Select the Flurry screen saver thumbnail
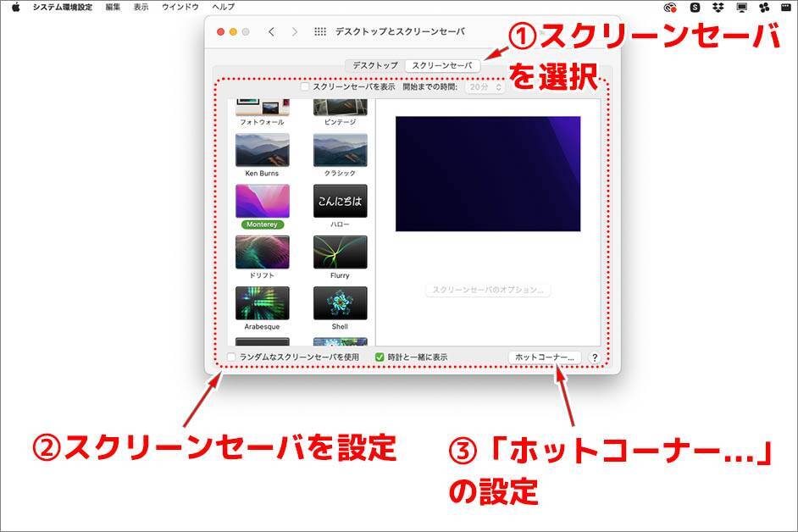Screen dimensions: 798x532 [x=340, y=252]
